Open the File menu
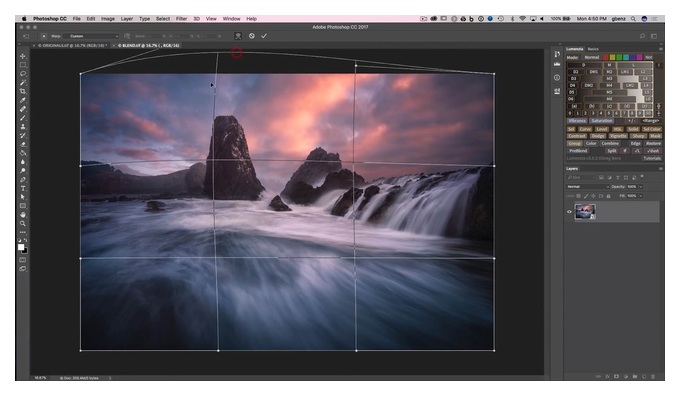Viewport: 680px width, 396px height. click(x=76, y=19)
